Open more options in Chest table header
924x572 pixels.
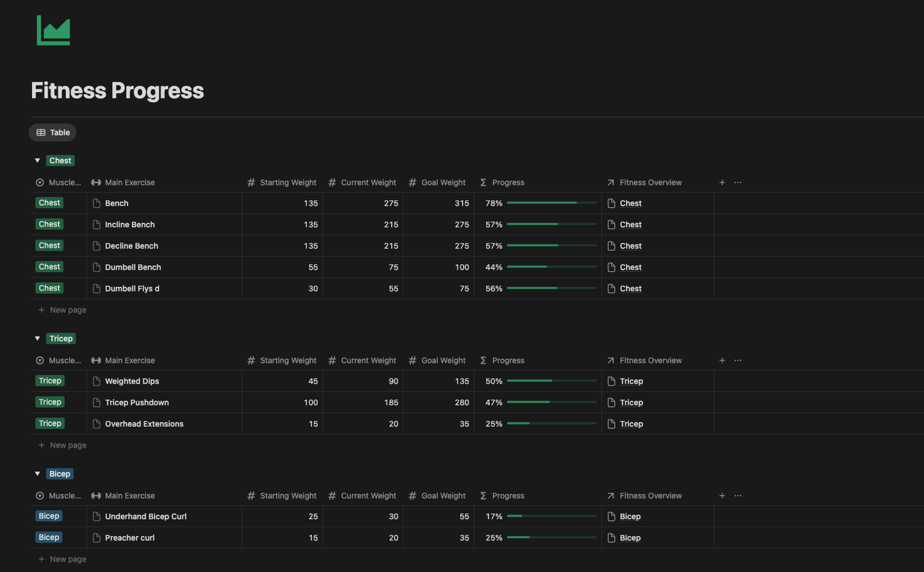click(738, 182)
